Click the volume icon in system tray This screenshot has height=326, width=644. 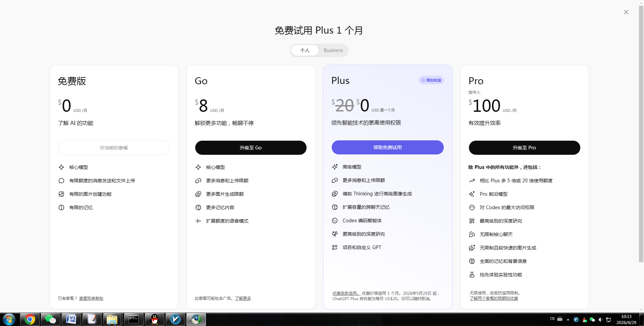click(x=600, y=320)
